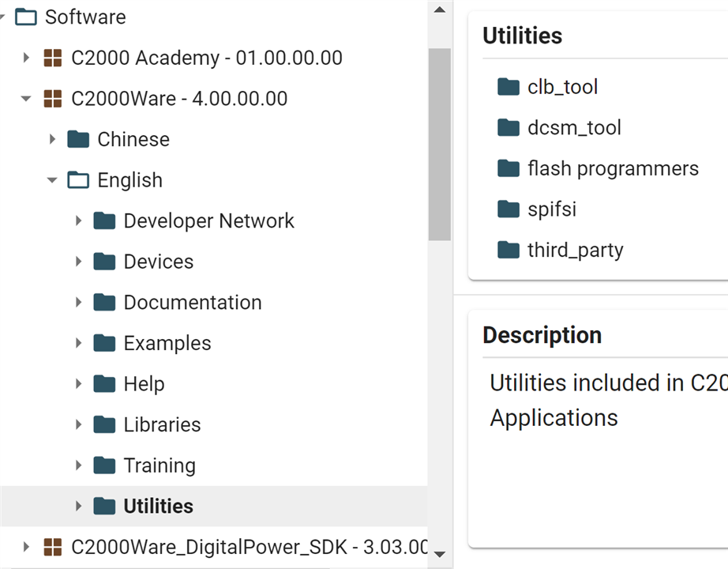Click the scrollbar's down arrow
The height and width of the screenshot is (569, 728).
(440, 554)
